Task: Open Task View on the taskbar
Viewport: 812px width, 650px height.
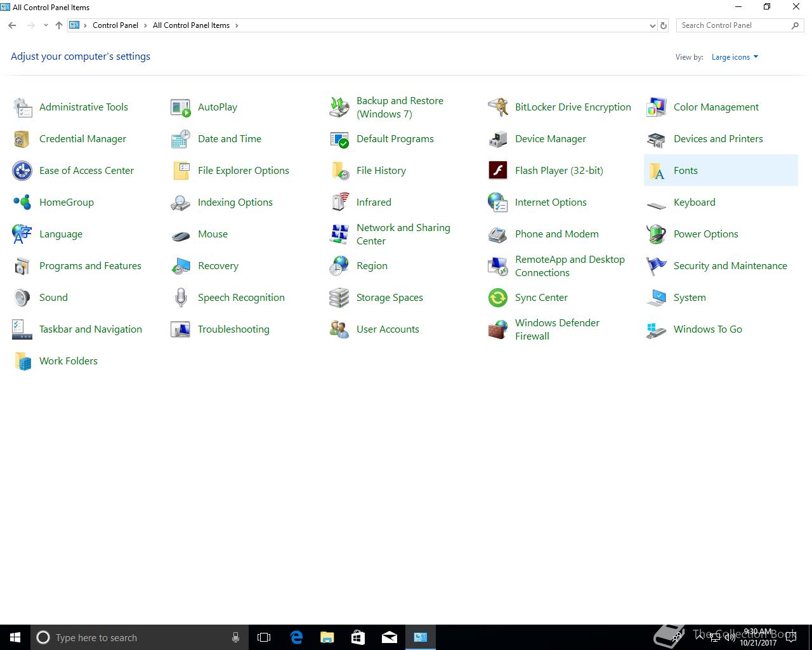Action: [x=264, y=637]
